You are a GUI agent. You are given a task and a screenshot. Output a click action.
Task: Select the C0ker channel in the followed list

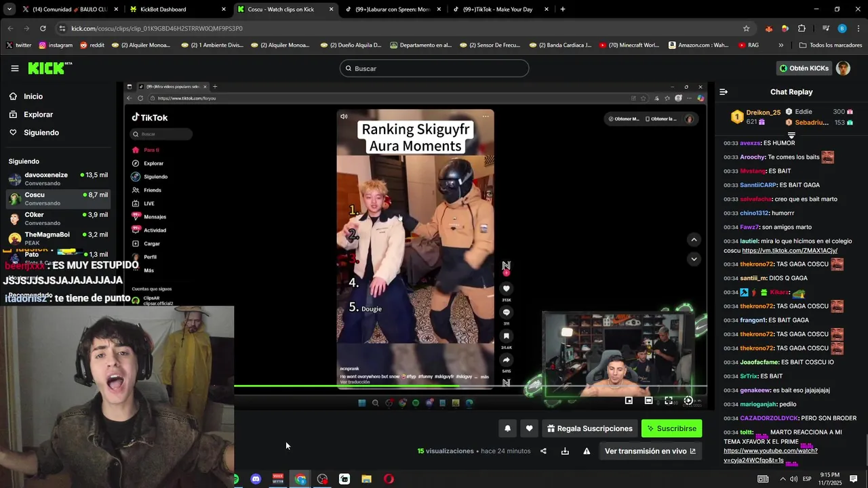(x=58, y=218)
